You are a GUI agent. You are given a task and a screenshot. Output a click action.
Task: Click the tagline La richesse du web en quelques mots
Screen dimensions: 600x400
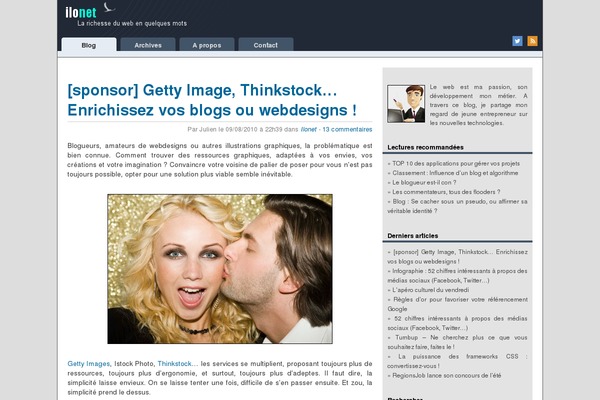point(132,23)
